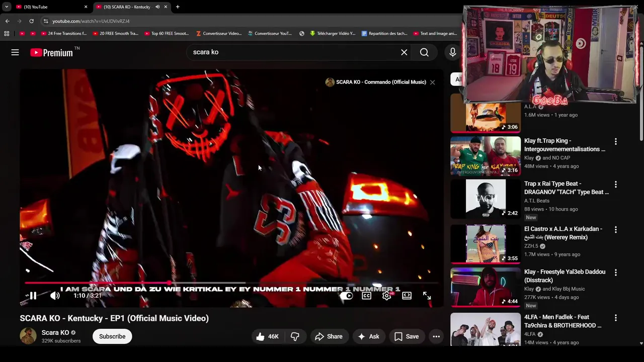Open 'Repartition des tach...' bookmark

384,34
